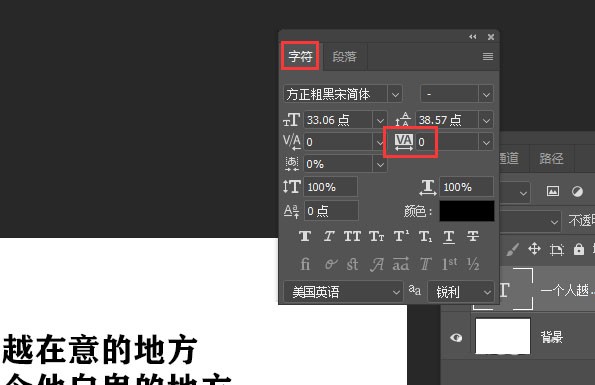Screen dimensions: 595x385
Task: Click the contextual alternates icon
Action: tap(331, 264)
